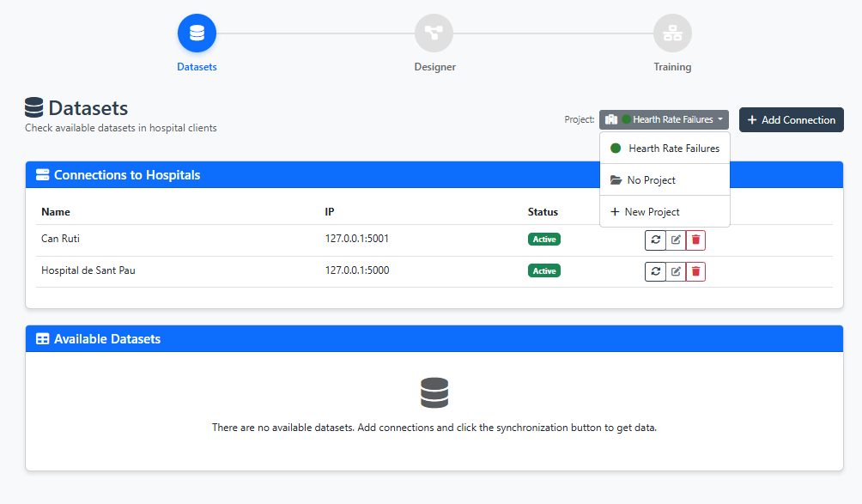The width and height of the screenshot is (862, 504).
Task: Delete the Hospital de Sant Pau connection
Action: point(695,270)
